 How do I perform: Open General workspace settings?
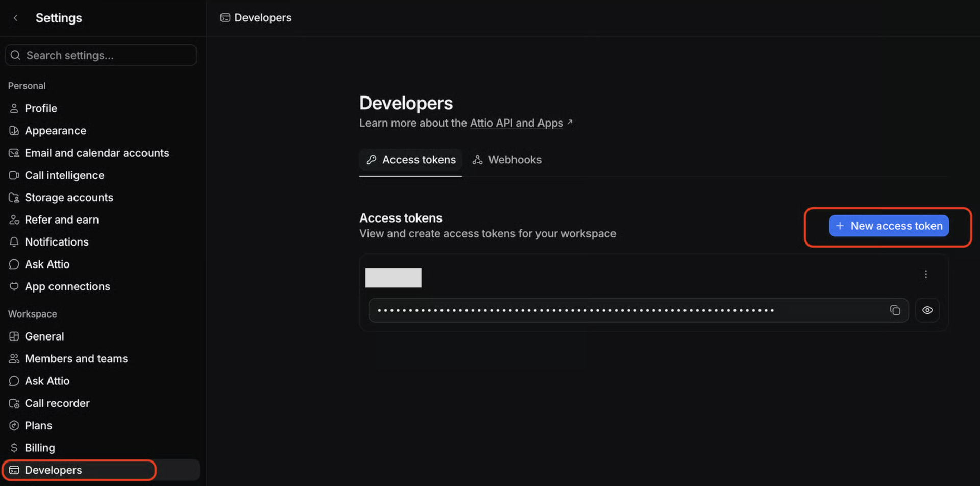[44, 336]
